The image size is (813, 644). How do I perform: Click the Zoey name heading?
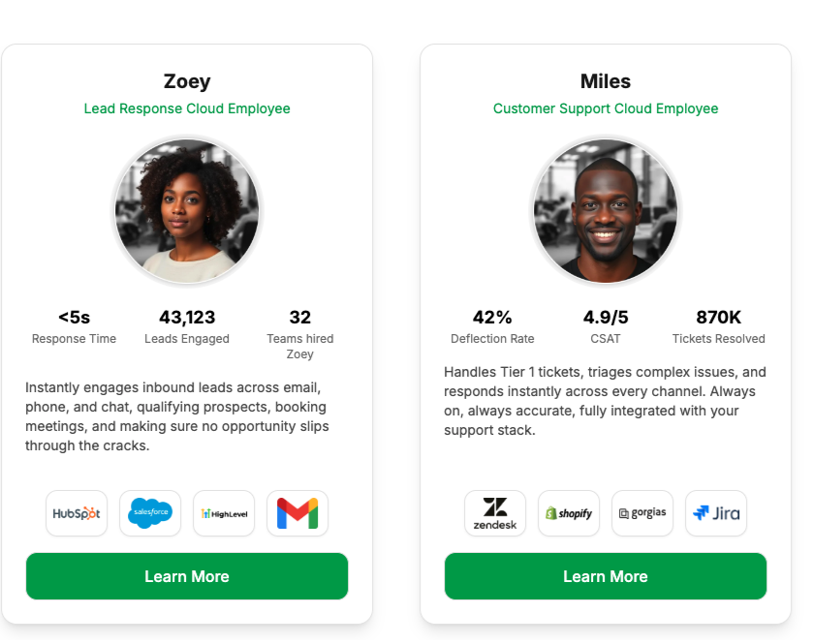(187, 81)
